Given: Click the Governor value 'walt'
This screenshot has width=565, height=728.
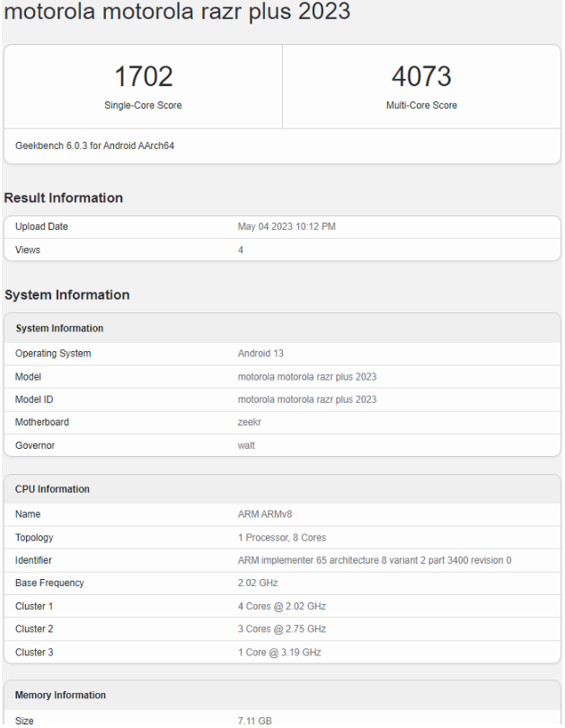Looking at the screenshot, I should click(246, 445).
